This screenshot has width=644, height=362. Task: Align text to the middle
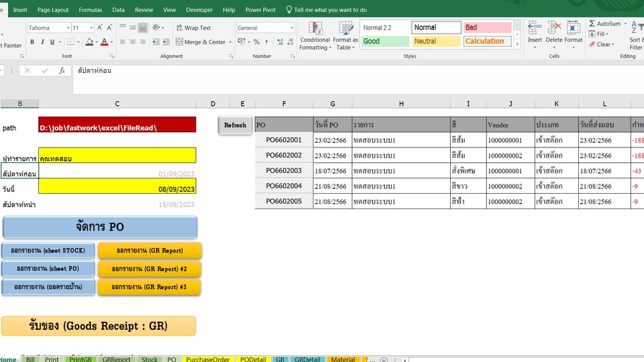coord(132,27)
